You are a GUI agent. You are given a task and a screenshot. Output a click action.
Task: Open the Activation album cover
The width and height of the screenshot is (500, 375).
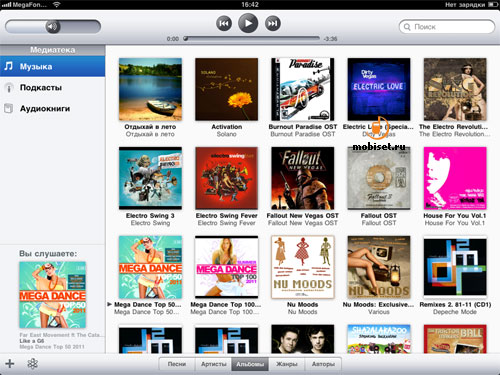click(227, 89)
